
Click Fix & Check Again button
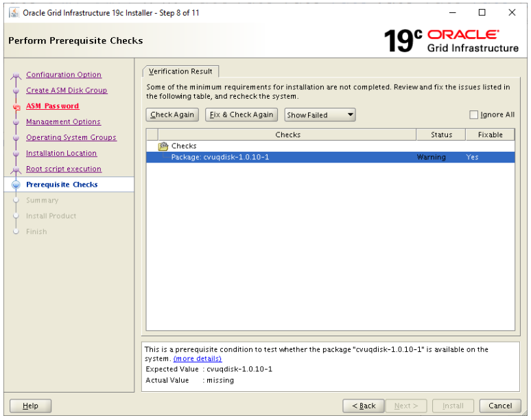click(x=241, y=115)
